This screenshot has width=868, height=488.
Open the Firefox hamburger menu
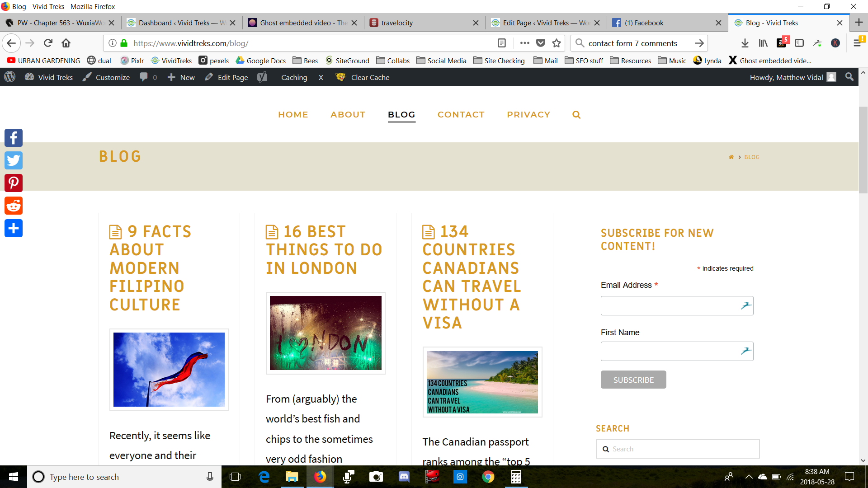pyautogui.click(x=857, y=43)
